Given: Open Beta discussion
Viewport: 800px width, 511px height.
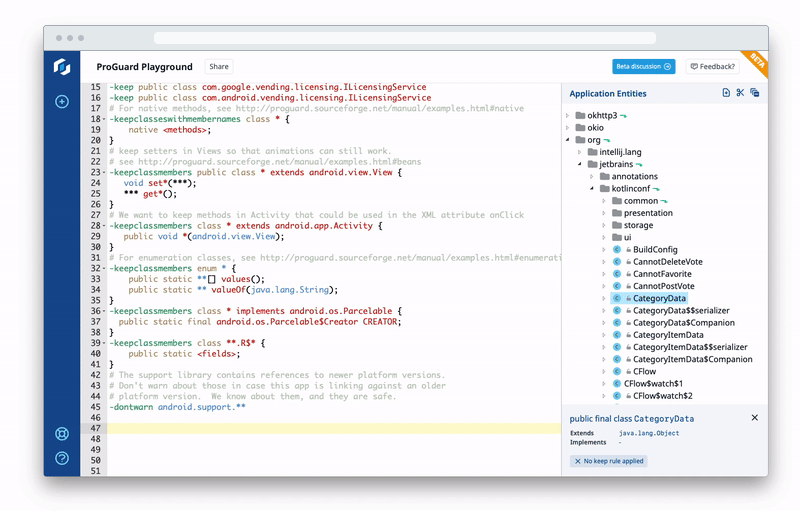Looking at the screenshot, I should [x=643, y=66].
